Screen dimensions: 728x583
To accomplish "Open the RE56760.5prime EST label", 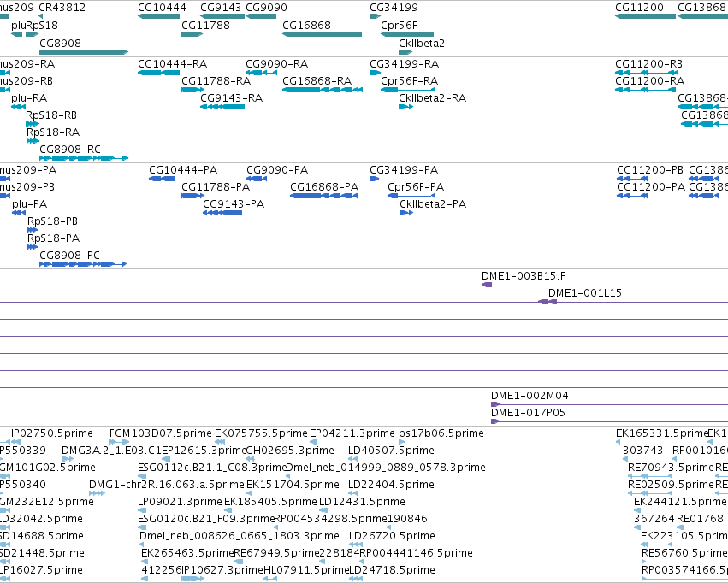I will pyautogui.click(x=684, y=553).
